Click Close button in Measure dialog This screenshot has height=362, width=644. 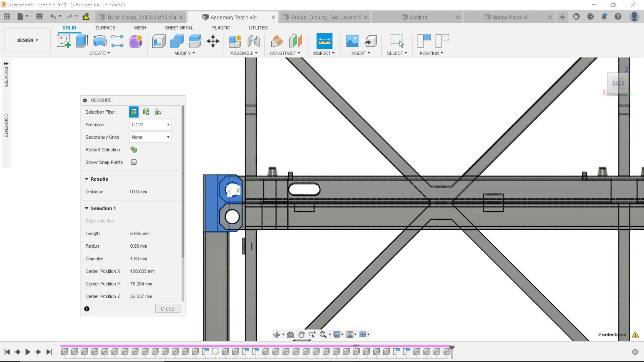pos(168,308)
